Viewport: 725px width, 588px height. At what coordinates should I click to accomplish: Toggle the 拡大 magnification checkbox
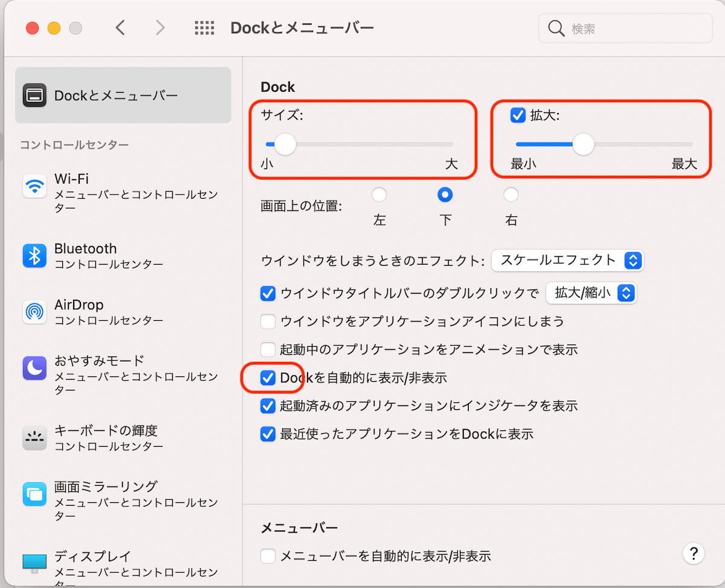[518, 115]
